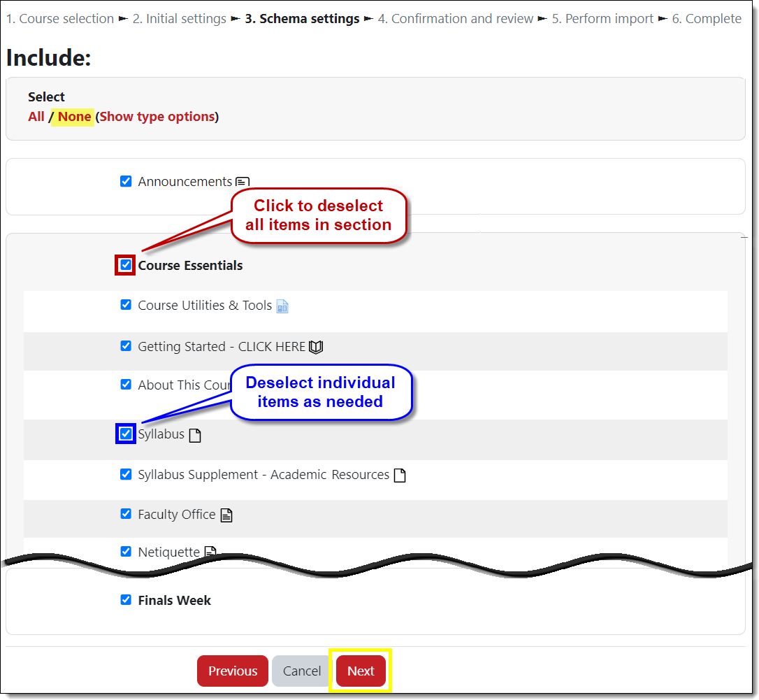The height and width of the screenshot is (700, 759).
Task: Click the Cancel button
Action: 301,671
